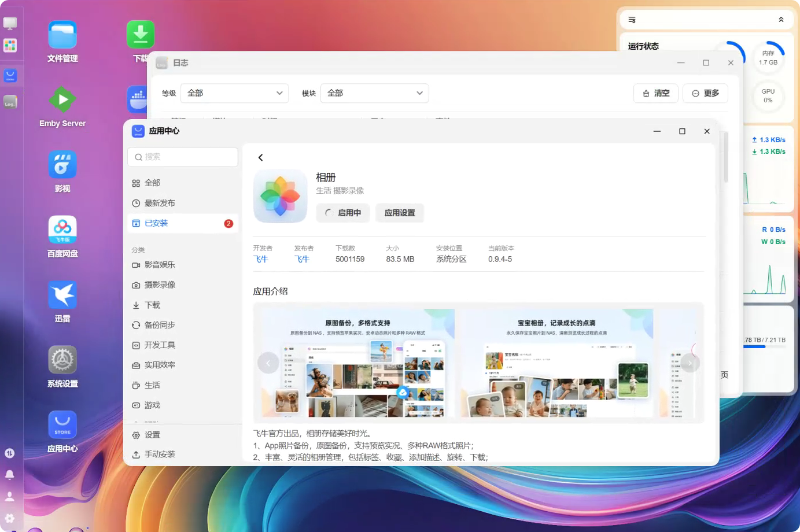Open the 等级 dropdown in 日志 window
This screenshot has height=532, width=800.
(235, 93)
